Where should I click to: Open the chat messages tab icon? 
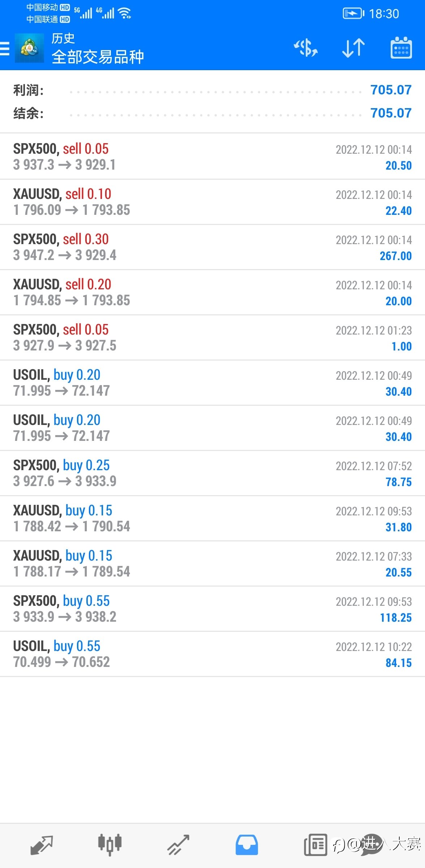pyautogui.click(x=372, y=845)
